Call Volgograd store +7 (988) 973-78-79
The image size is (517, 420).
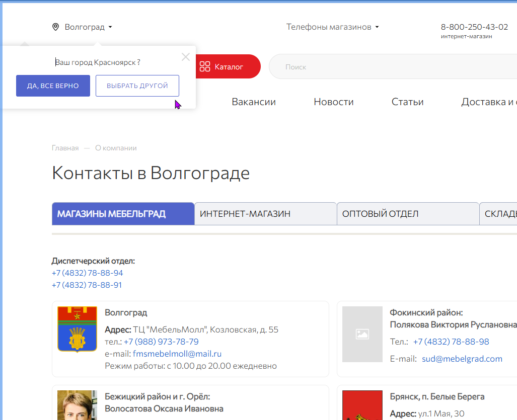pos(161,342)
